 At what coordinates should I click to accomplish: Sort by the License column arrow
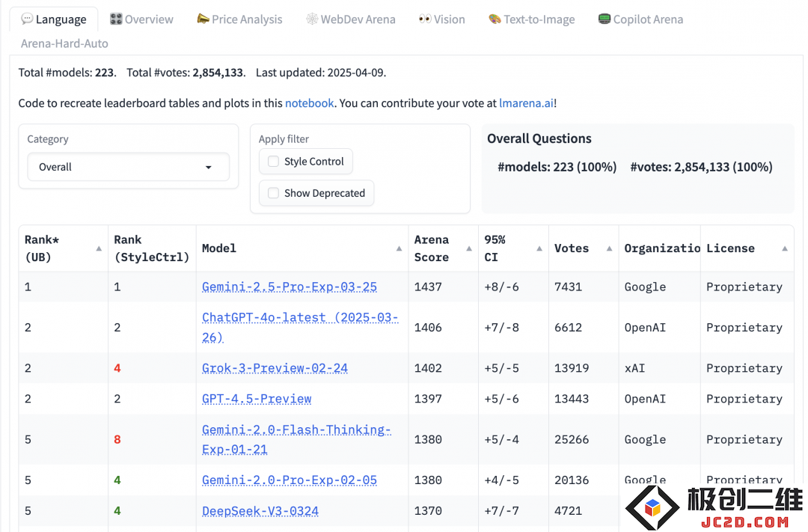[785, 248]
